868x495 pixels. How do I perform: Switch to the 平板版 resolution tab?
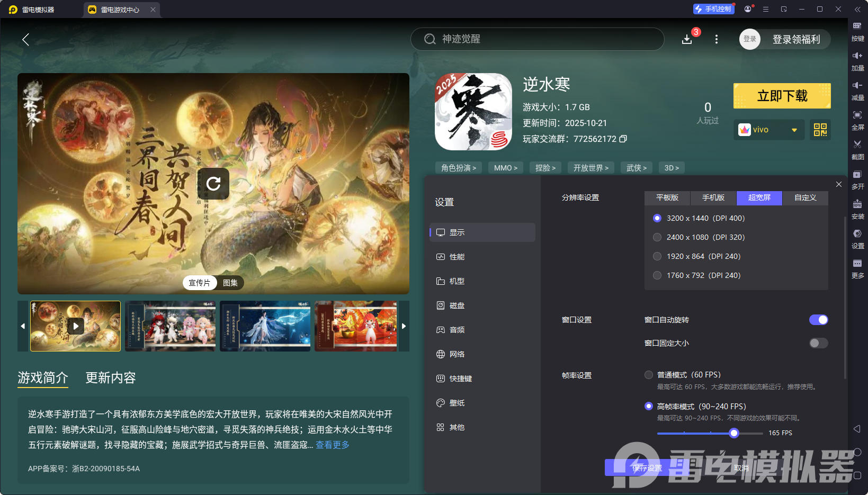click(x=667, y=198)
